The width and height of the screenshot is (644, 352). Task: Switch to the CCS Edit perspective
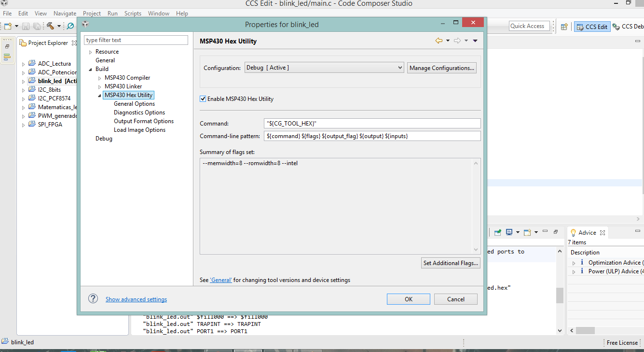(x=592, y=27)
